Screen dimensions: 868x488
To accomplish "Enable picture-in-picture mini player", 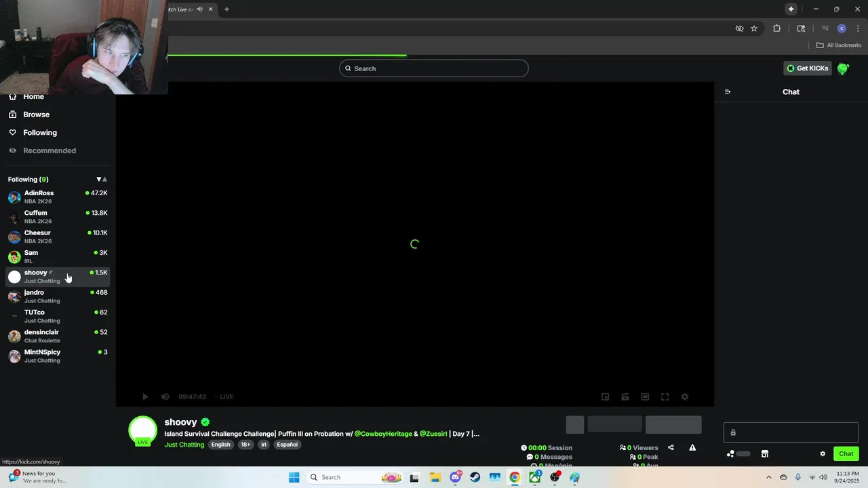I will pos(606,397).
